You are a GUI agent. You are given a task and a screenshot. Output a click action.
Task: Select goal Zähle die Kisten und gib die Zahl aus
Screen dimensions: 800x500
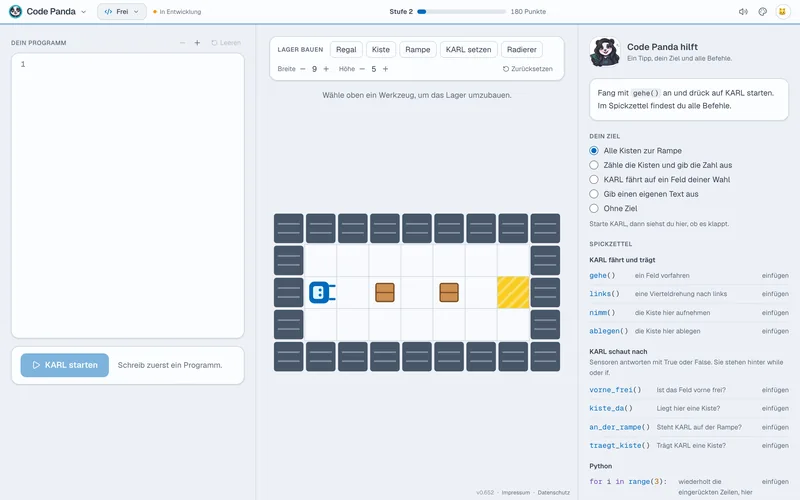coord(660,165)
